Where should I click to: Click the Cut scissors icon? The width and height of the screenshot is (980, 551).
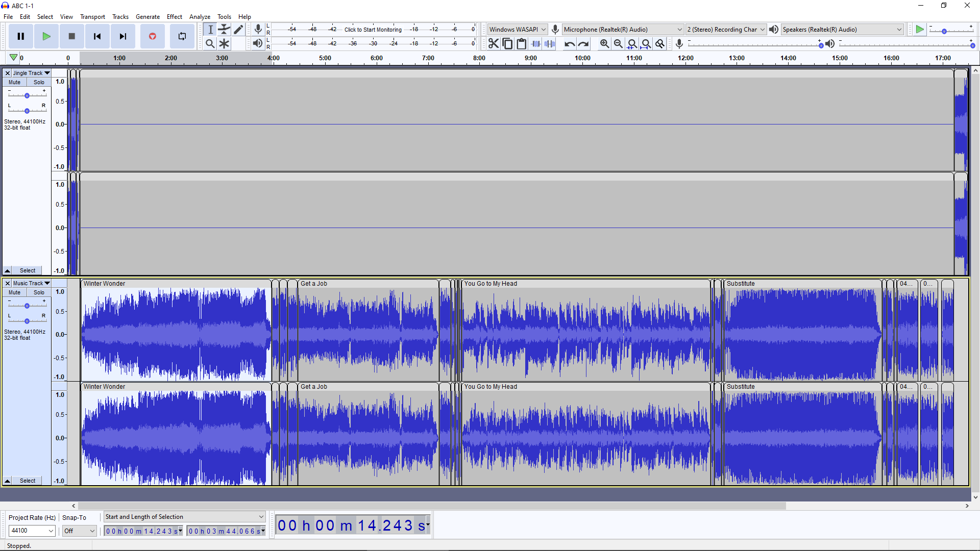click(493, 44)
